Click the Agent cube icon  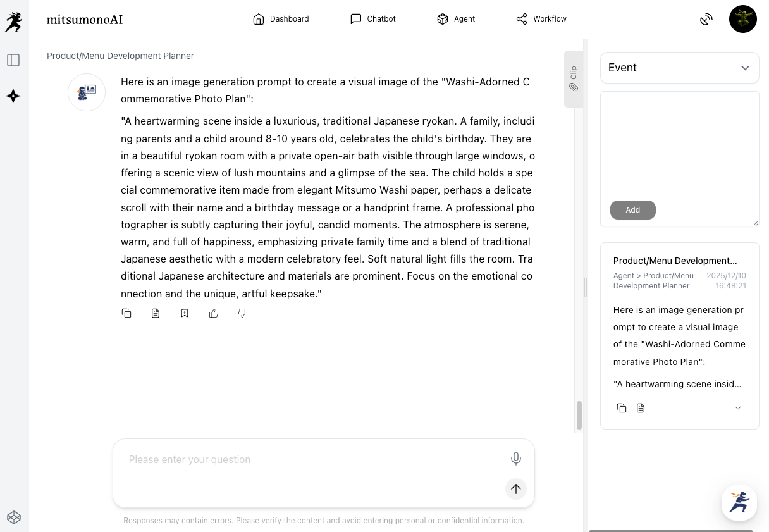coord(443,19)
